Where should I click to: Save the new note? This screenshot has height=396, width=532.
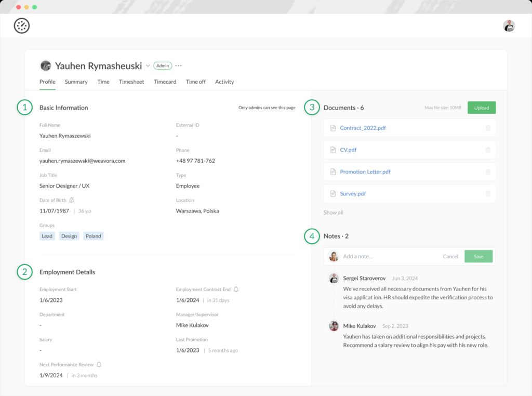click(x=478, y=256)
